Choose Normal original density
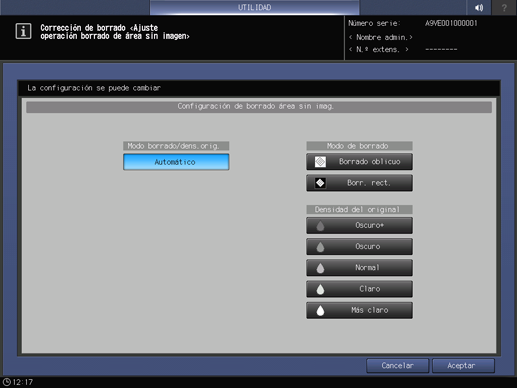The image size is (517, 388). (359, 268)
